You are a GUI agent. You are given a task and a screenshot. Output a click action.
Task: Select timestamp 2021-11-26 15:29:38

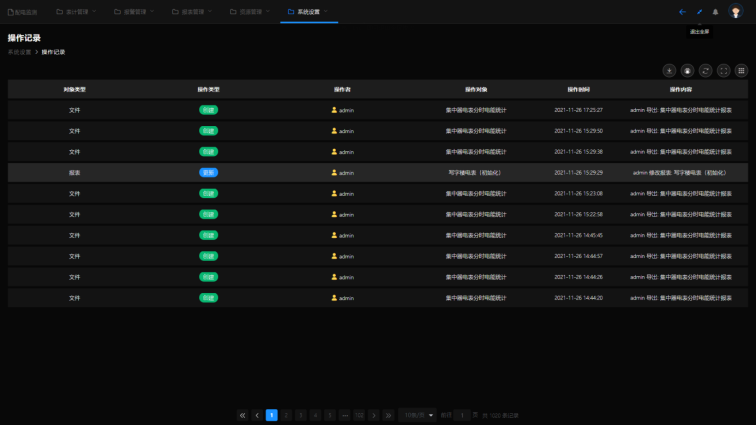[x=578, y=152]
